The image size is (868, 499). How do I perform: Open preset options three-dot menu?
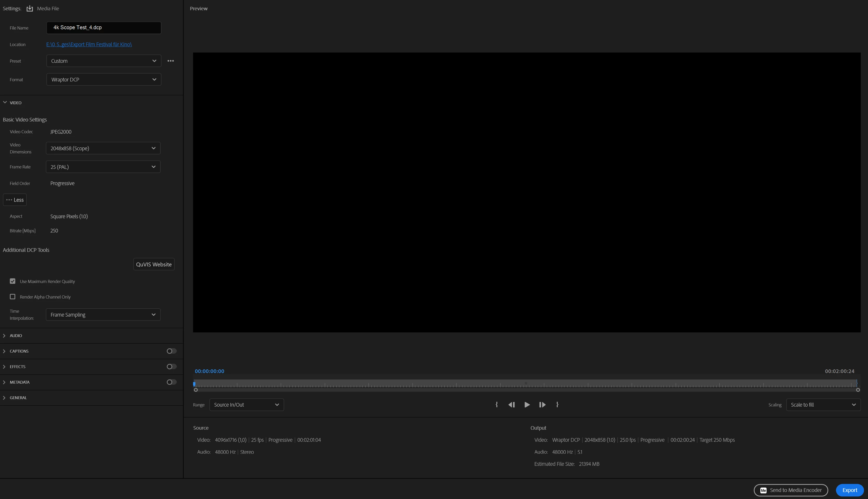170,61
